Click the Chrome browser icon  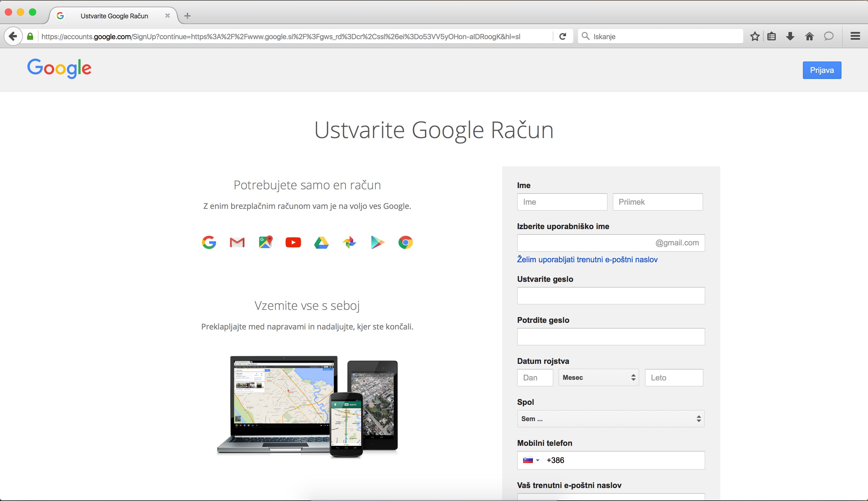click(406, 242)
